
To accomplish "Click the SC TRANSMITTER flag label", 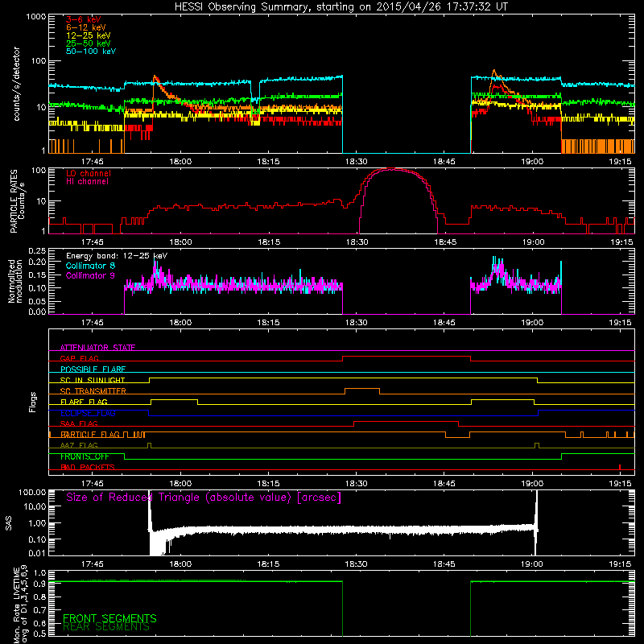I will 93,391.
